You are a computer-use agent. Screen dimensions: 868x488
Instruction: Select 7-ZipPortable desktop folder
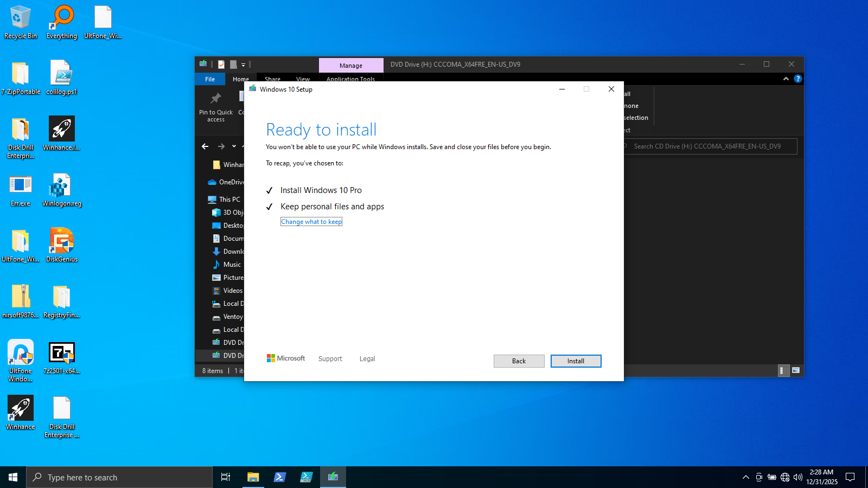pos(21,78)
